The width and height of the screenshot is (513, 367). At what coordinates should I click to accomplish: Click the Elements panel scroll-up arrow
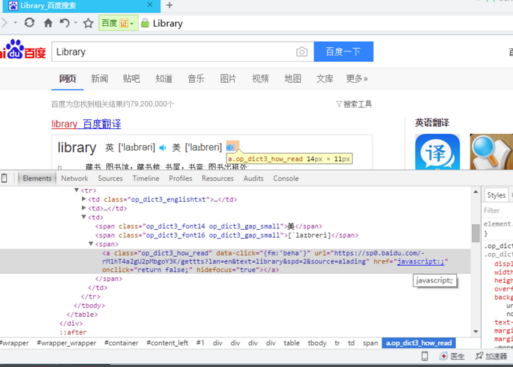pos(476,192)
